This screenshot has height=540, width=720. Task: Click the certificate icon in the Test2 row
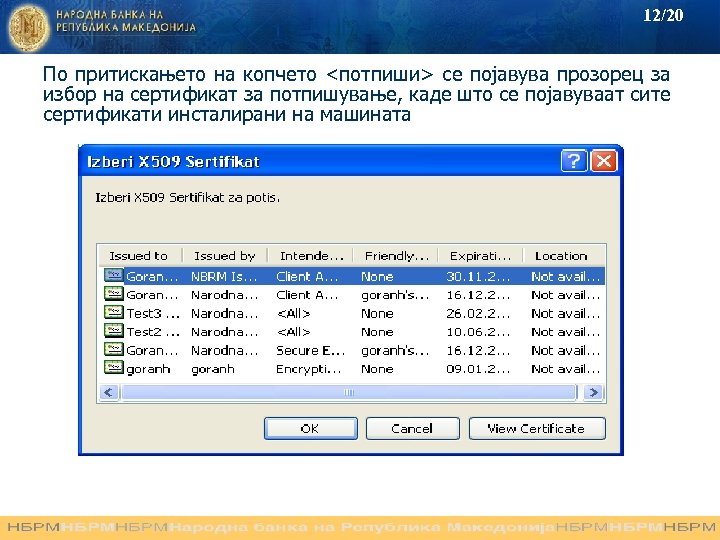(113, 331)
